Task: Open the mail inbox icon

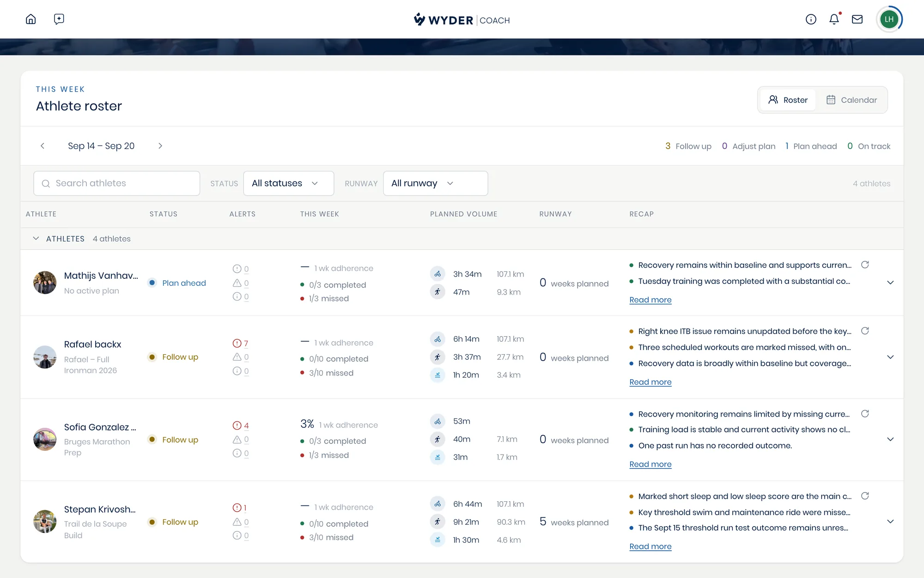Action: pyautogui.click(x=857, y=19)
